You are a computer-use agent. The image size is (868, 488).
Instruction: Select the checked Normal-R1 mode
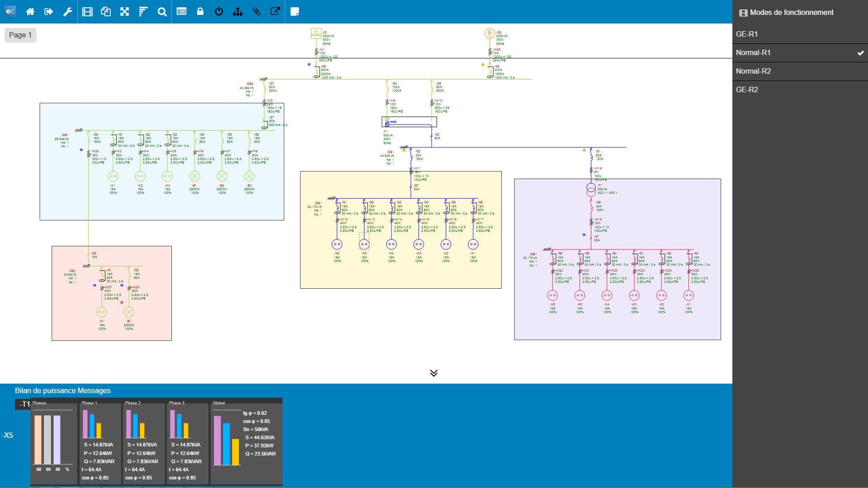(x=800, y=53)
